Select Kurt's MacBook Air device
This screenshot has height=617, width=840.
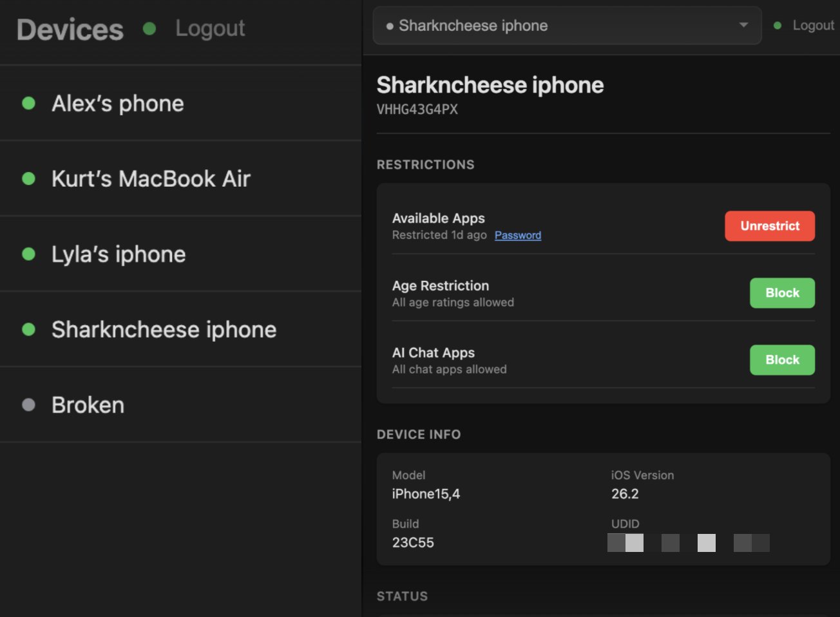tap(151, 178)
